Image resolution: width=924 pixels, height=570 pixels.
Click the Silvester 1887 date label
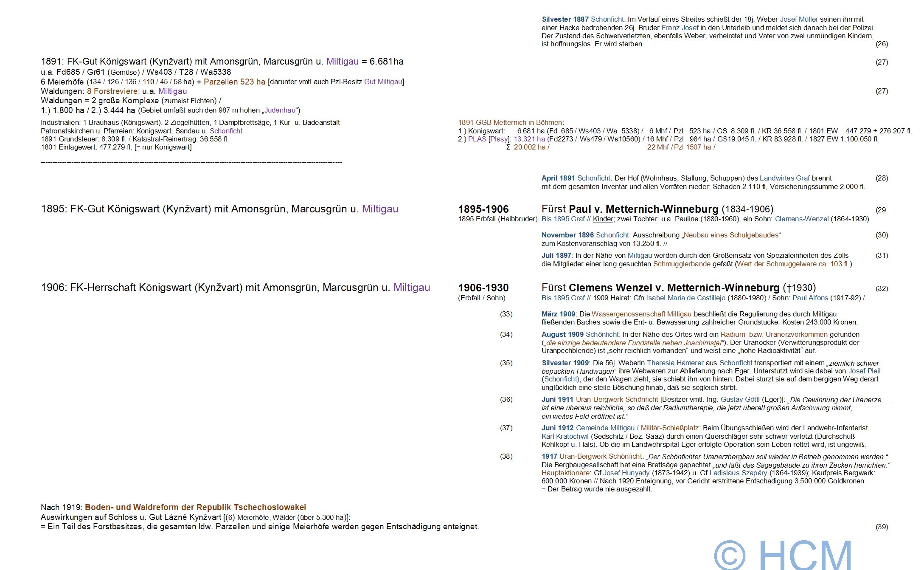(x=565, y=19)
